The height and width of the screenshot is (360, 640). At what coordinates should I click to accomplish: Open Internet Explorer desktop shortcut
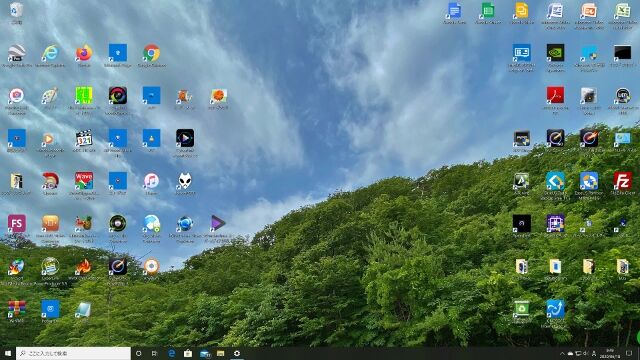[x=50, y=53]
